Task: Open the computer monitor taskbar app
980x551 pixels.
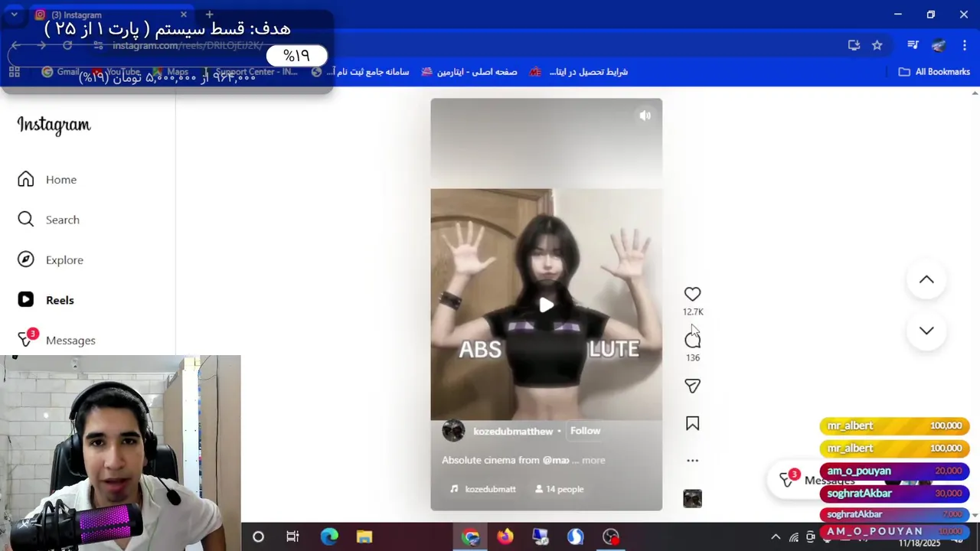Action: coord(541,536)
